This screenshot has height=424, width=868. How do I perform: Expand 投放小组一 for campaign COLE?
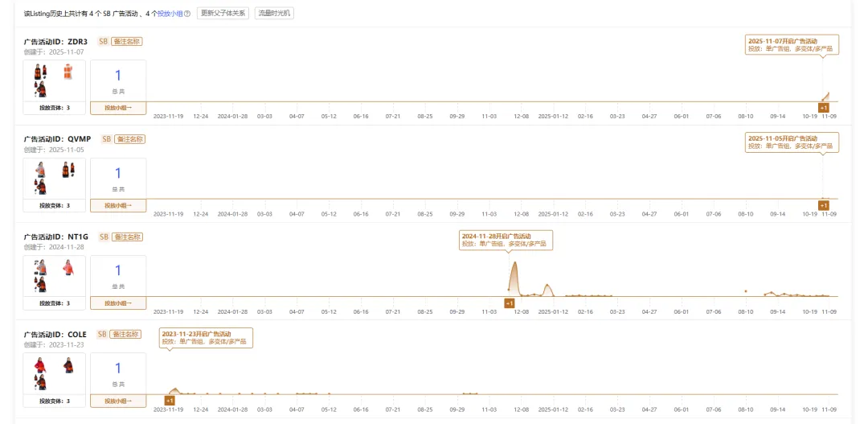(118, 401)
